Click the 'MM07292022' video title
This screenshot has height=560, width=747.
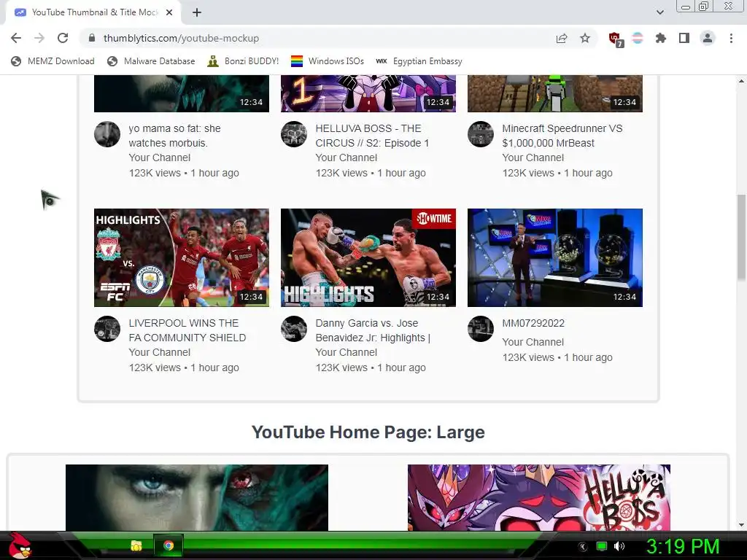pyautogui.click(x=533, y=323)
